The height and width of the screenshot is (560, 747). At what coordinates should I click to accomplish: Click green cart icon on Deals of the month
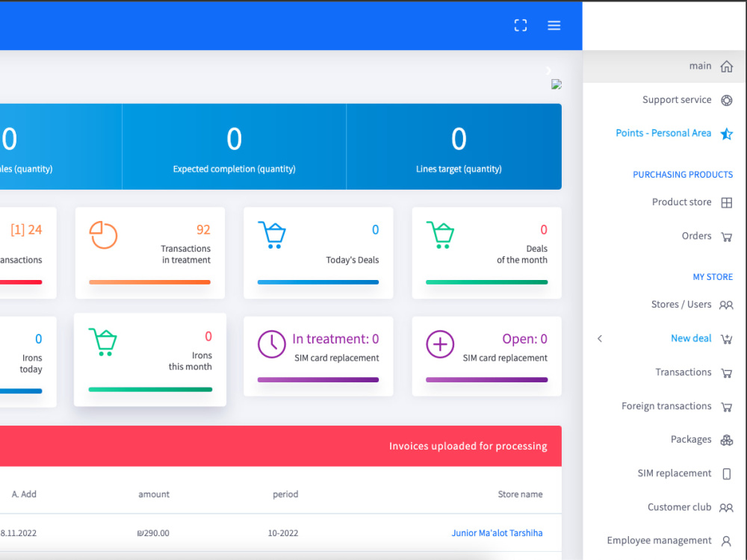pyautogui.click(x=440, y=234)
